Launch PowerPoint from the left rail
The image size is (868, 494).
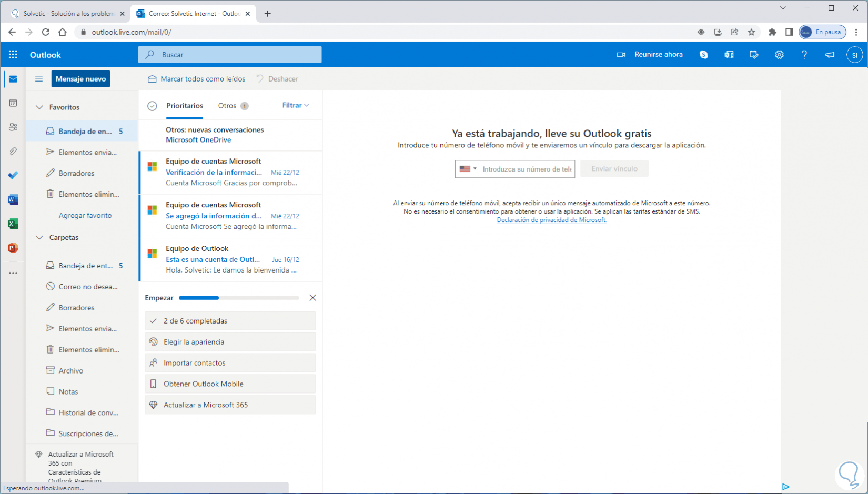coord(13,248)
